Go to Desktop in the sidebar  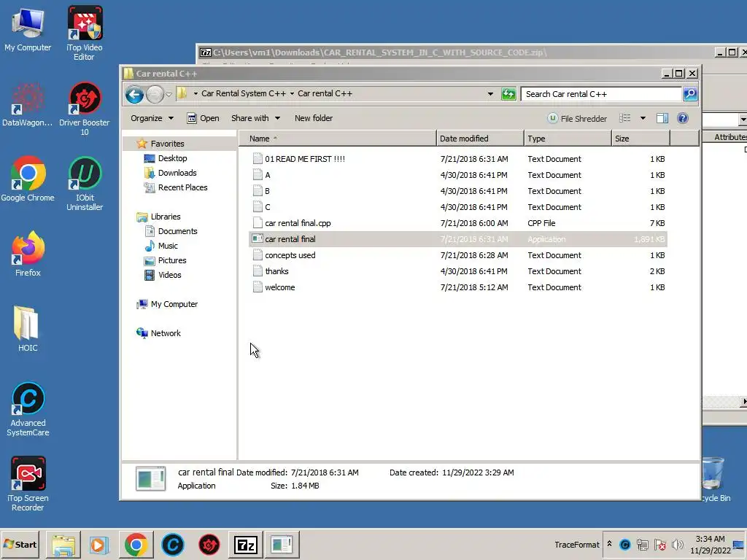[x=172, y=158]
